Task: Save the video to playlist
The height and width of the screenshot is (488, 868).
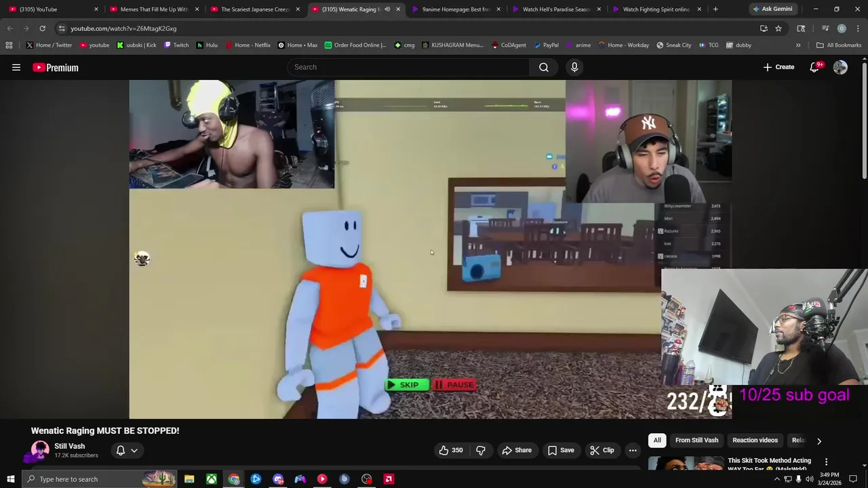Action: (x=561, y=450)
